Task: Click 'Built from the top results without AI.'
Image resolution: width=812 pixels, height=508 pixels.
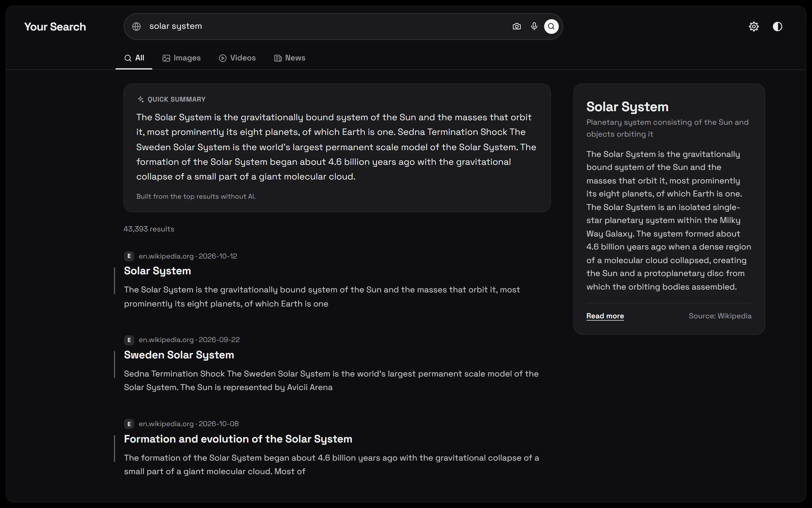Action: pyautogui.click(x=196, y=196)
